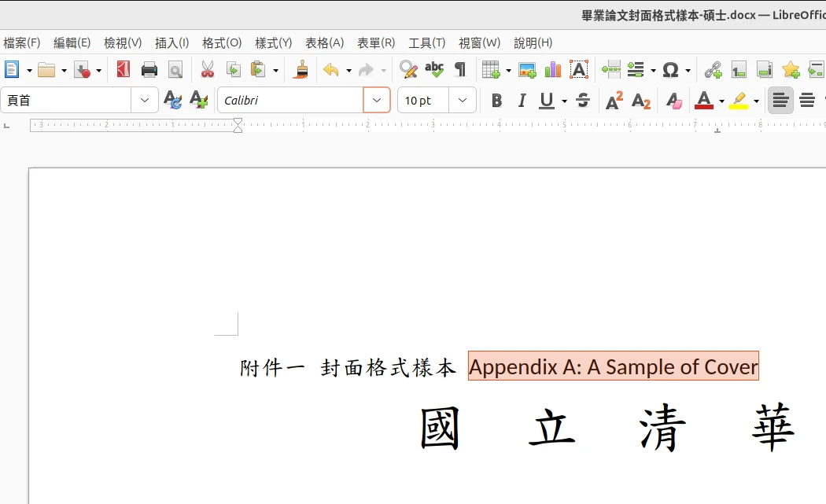Create a new document with the New icon
This screenshot has height=504, width=826.
12,69
